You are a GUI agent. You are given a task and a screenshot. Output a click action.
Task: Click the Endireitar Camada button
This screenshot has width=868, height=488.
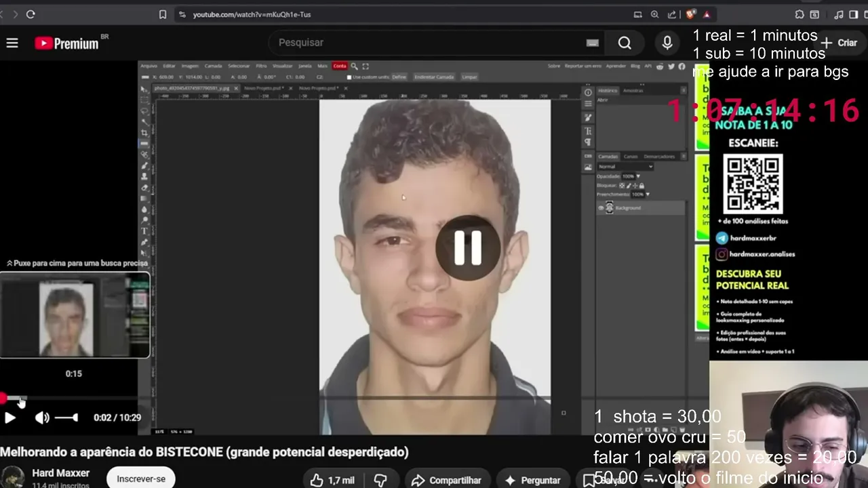pos(434,77)
